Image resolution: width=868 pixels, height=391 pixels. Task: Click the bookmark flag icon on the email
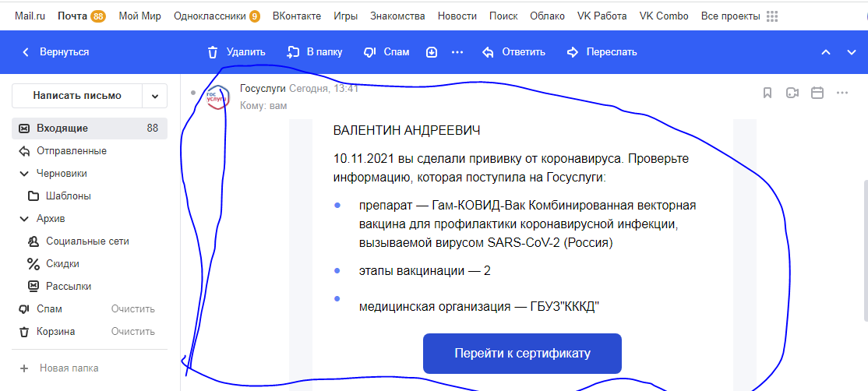(x=767, y=93)
